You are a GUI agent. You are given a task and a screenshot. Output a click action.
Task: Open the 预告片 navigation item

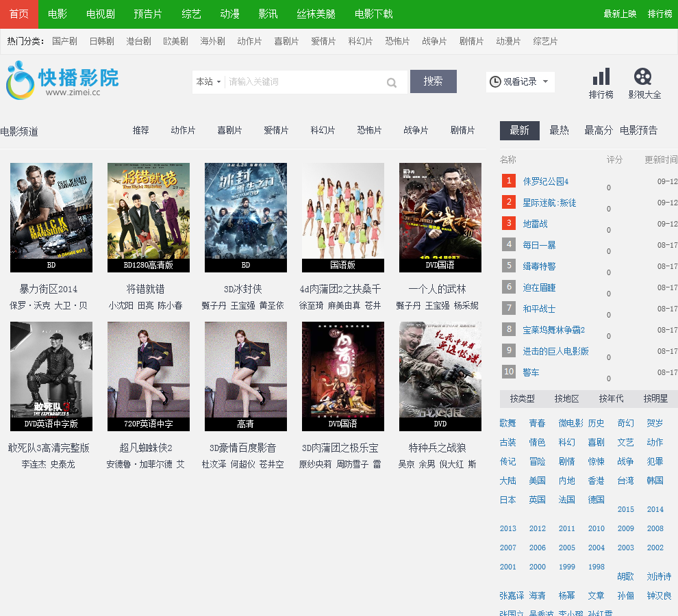[x=148, y=14]
